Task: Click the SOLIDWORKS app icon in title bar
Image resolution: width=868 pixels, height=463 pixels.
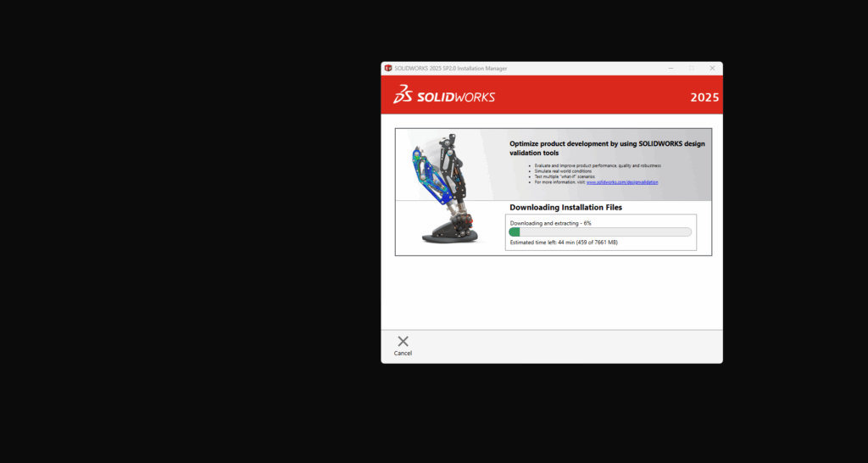Action: click(388, 68)
